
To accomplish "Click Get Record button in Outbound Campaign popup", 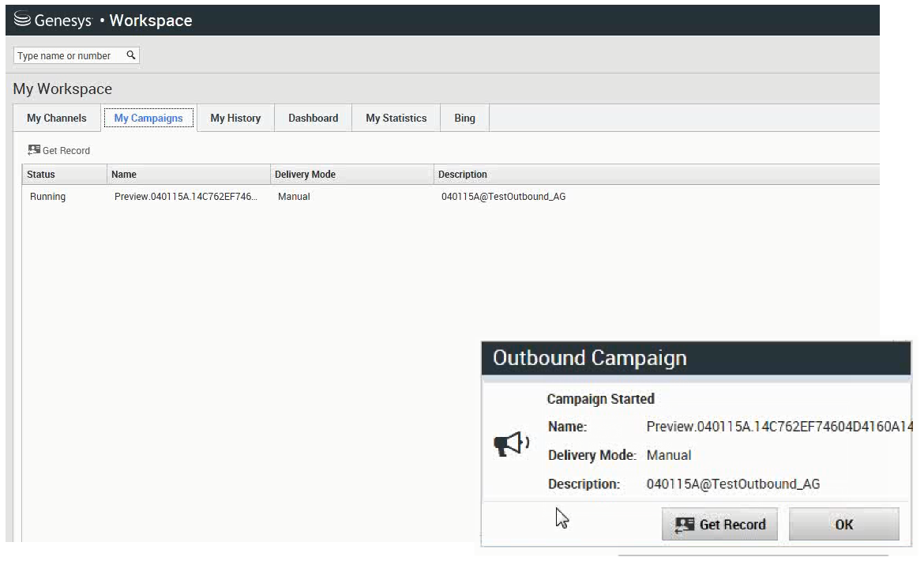I will click(x=719, y=524).
